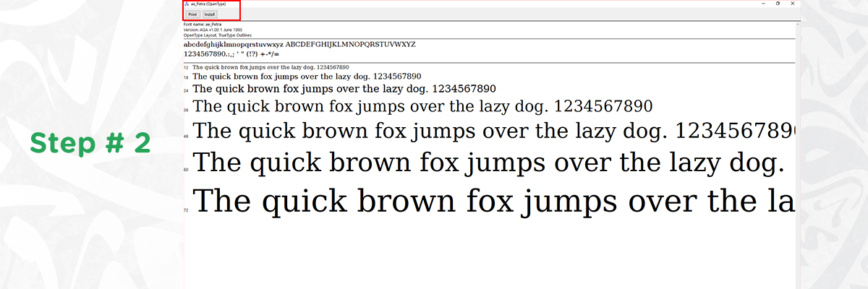This screenshot has width=868, height=289.
Task: Close the ae_Petra font preview window
Action: [792, 4]
